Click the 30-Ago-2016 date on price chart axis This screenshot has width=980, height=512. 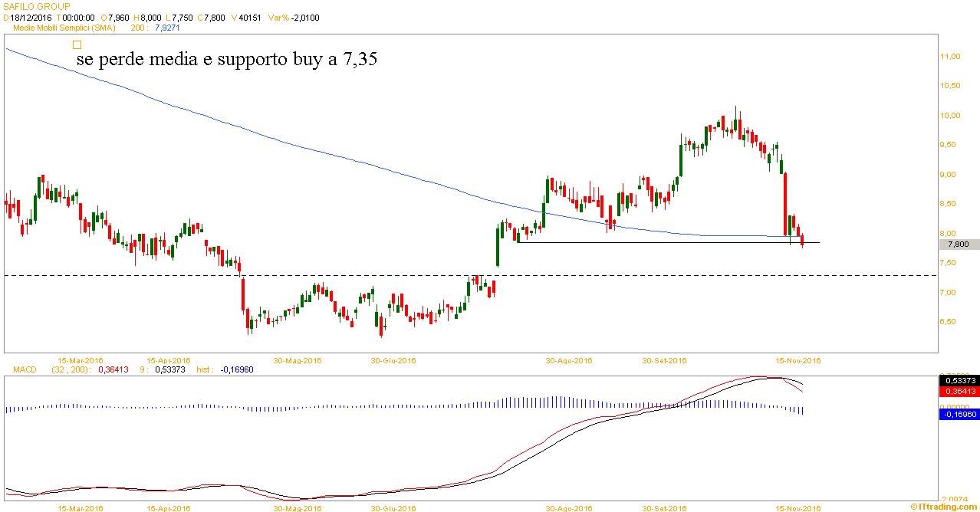click(x=568, y=360)
